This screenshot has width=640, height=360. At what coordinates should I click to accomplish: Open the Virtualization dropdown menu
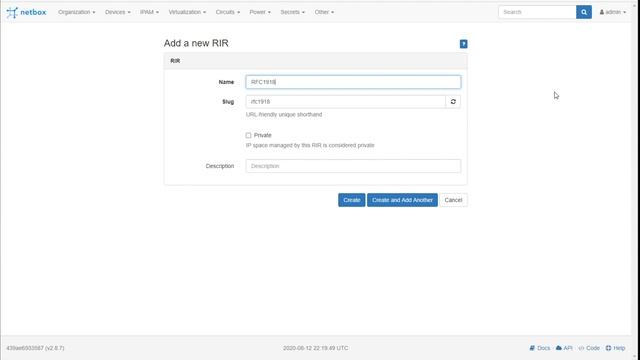(187, 12)
